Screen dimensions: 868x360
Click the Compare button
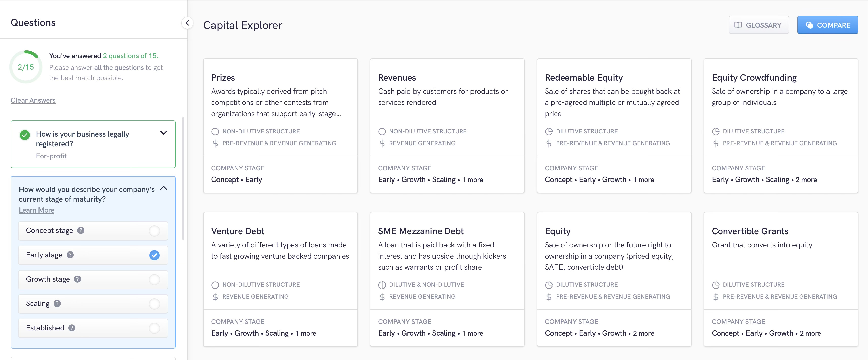click(x=827, y=25)
